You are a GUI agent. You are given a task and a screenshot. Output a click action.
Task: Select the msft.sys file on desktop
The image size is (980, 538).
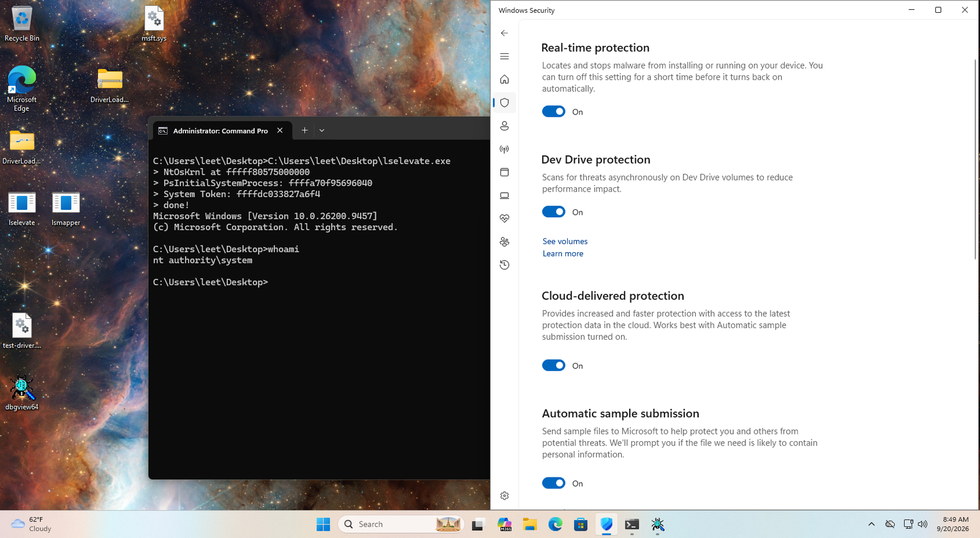click(154, 24)
